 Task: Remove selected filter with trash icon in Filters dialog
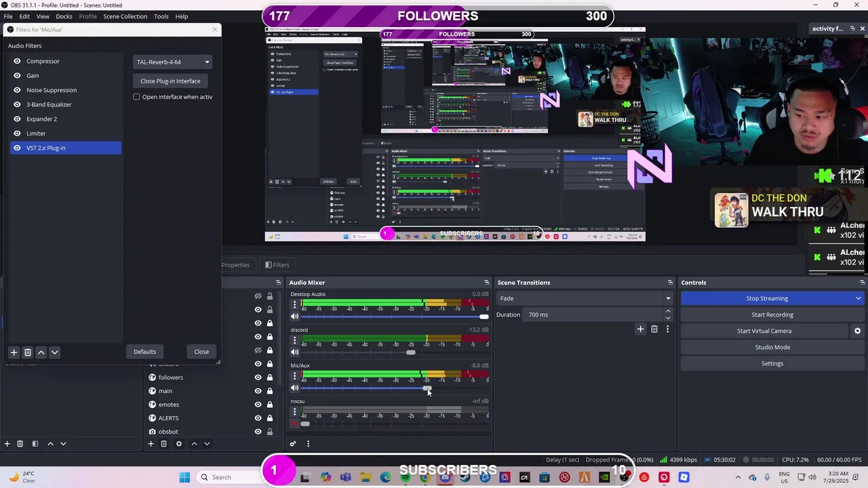click(28, 352)
